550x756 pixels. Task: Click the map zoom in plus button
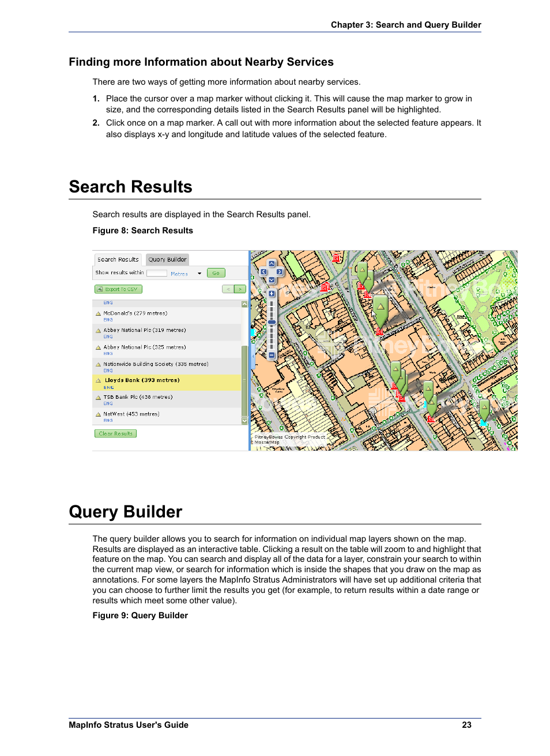[x=272, y=294]
